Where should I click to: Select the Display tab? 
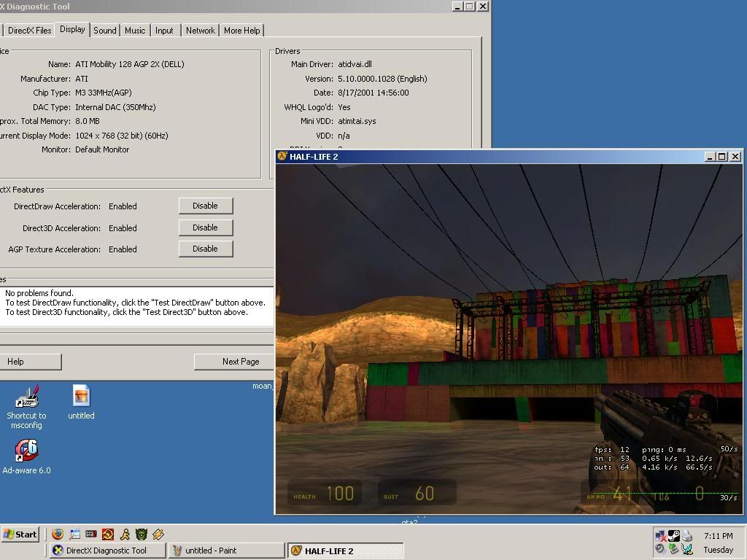coord(72,29)
